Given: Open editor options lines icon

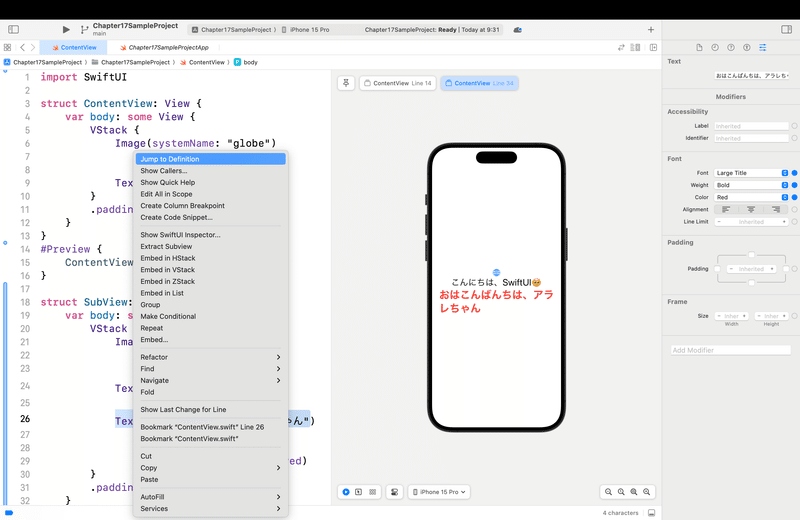Looking at the screenshot, I should (635, 47).
